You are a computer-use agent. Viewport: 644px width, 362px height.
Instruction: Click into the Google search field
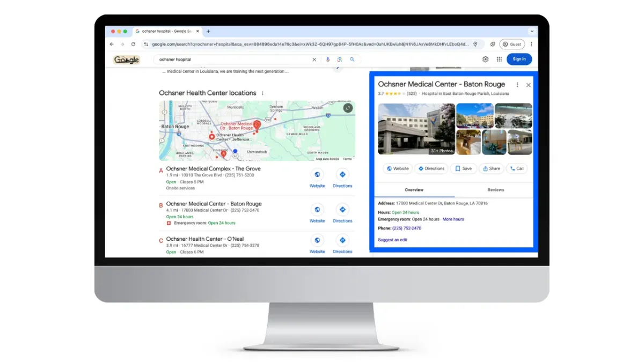tap(233, 60)
